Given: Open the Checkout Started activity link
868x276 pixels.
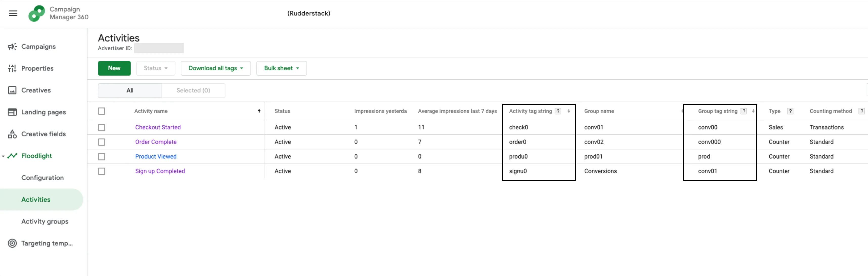Looking at the screenshot, I should (158, 127).
